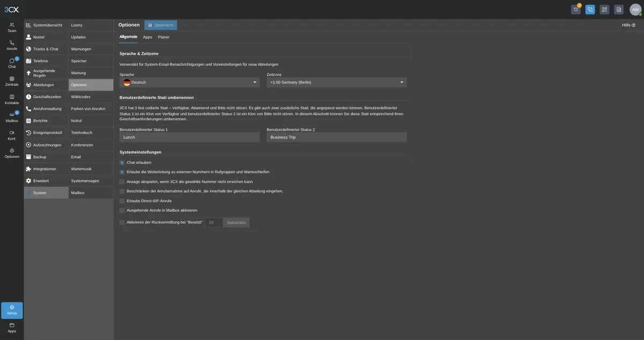Click Benutzerdefinierter Status 2 field
Viewport: 644px width, 340px height.
(336, 137)
